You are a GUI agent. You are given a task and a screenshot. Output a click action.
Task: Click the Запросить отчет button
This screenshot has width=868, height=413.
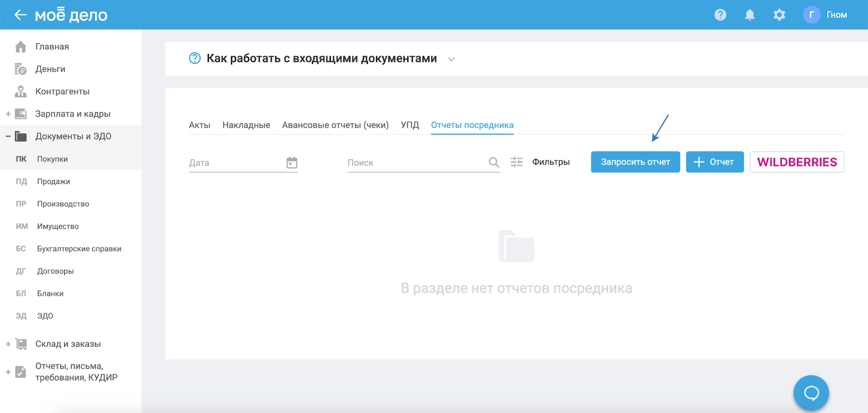(x=635, y=162)
